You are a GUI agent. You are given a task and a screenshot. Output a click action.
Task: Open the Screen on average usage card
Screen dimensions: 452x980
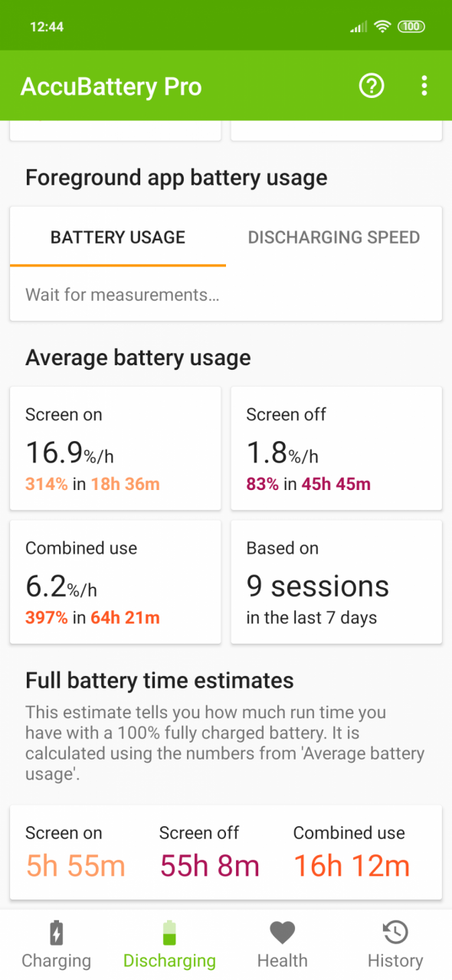click(x=115, y=449)
